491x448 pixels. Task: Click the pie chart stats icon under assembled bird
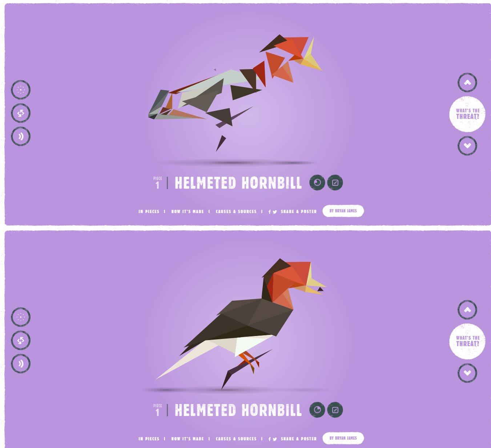tap(317, 410)
